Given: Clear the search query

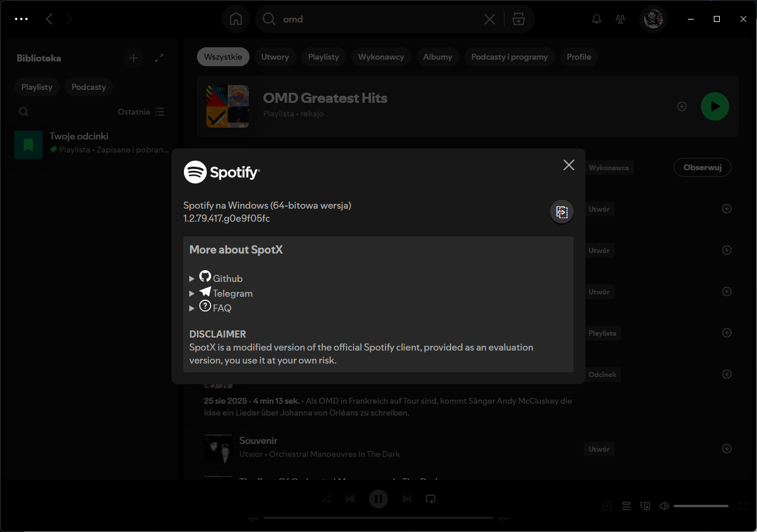Looking at the screenshot, I should pyautogui.click(x=490, y=19).
